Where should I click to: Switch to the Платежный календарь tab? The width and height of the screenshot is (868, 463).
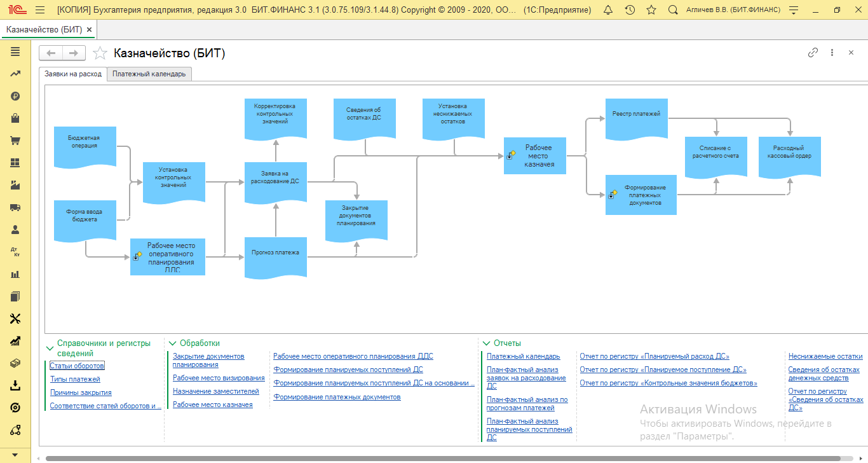(149, 74)
